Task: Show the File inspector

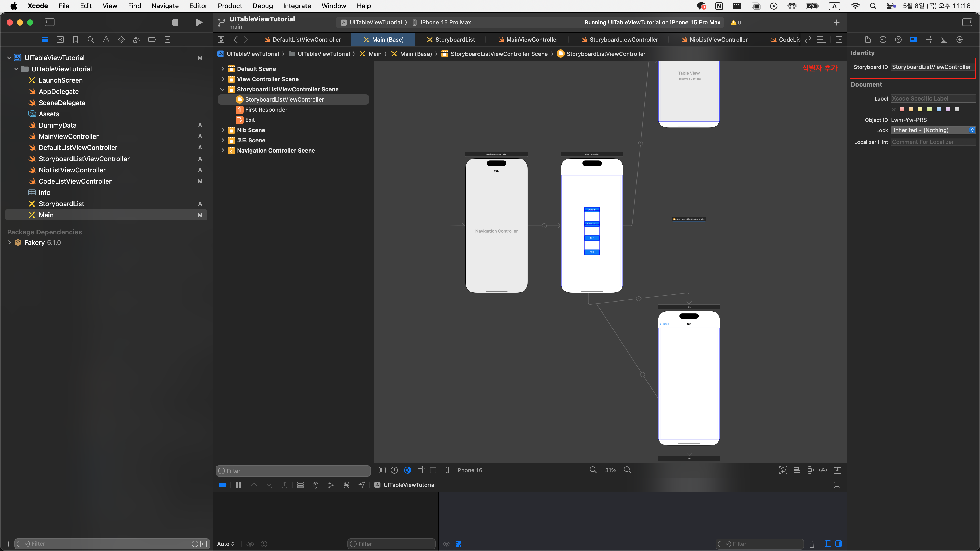Action: 868,40
